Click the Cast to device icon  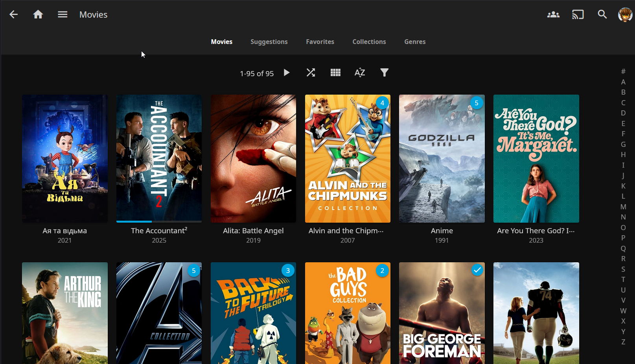(x=578, y=15)
